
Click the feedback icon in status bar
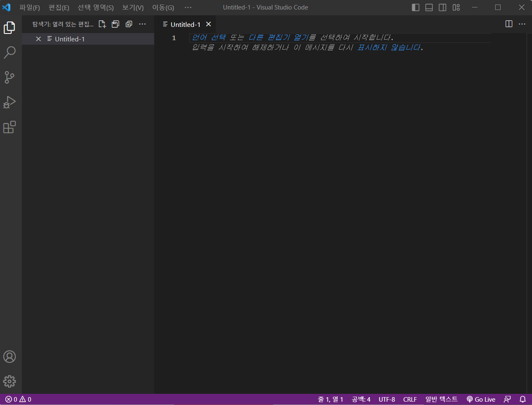(x=507, y=400)
